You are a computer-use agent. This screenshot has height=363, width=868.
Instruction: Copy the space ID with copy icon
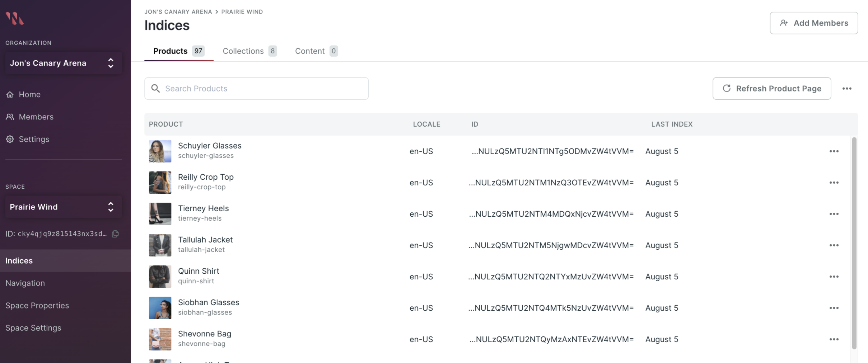[115, 234]
